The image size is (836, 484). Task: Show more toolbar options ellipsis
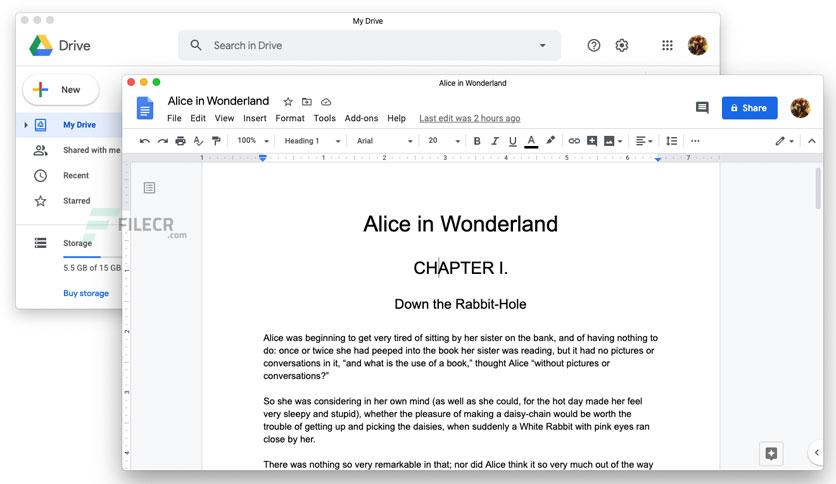click(695, 141)
